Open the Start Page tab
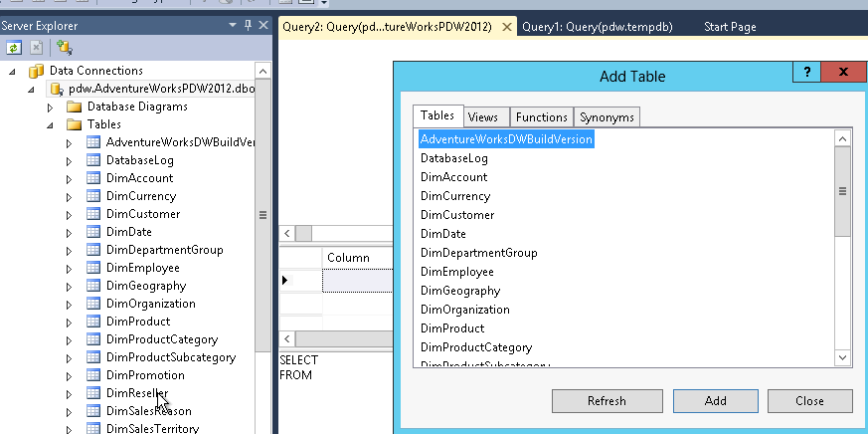Viewport: 868px width, 434px height. click(730, 27)
